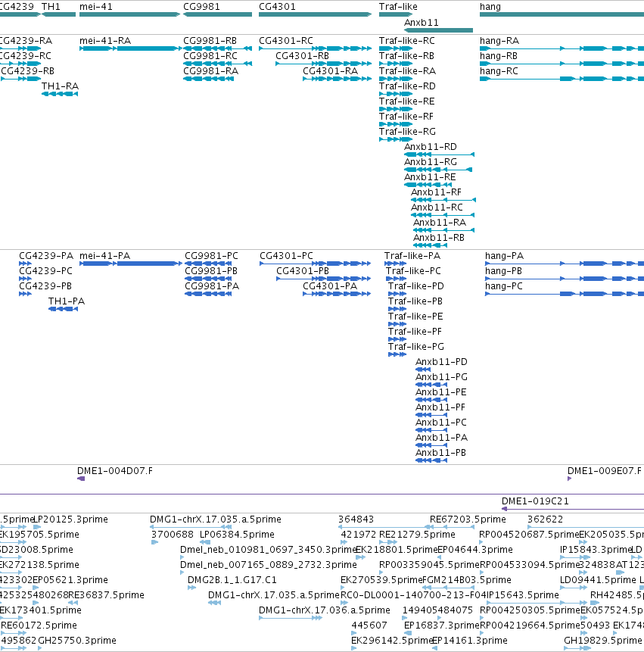Viewport: 644px width, 652px height.
Task: Select EST EP05621.3prime
Action: (x=70, y=579)
